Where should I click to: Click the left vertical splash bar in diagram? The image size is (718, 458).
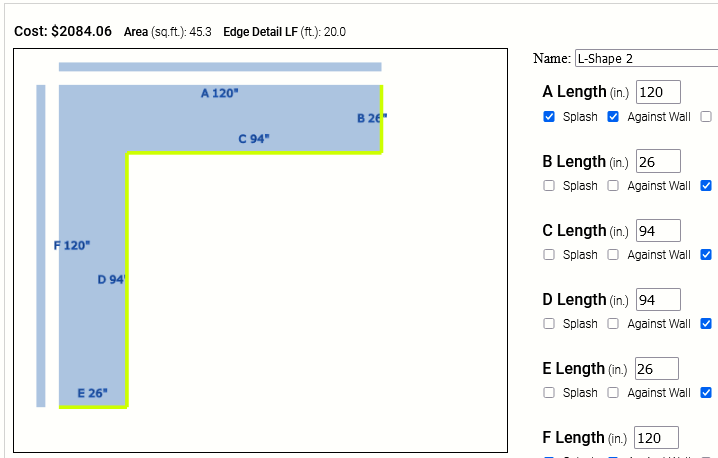pyautogui.click(x=41, y=246)
